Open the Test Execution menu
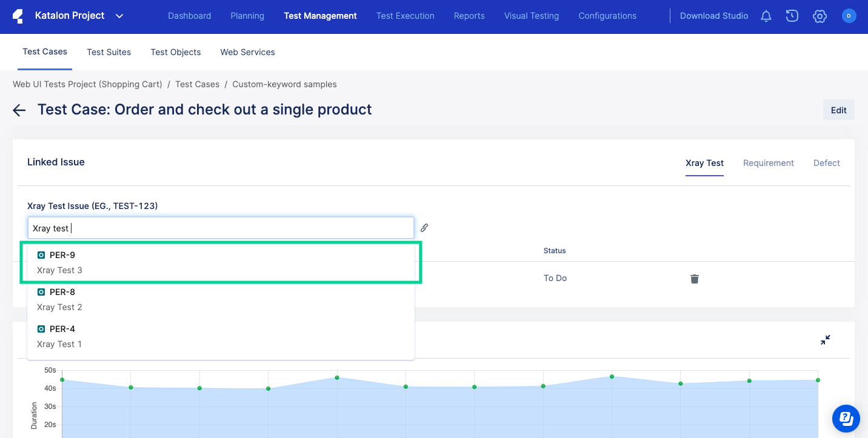 coord(405,16)
